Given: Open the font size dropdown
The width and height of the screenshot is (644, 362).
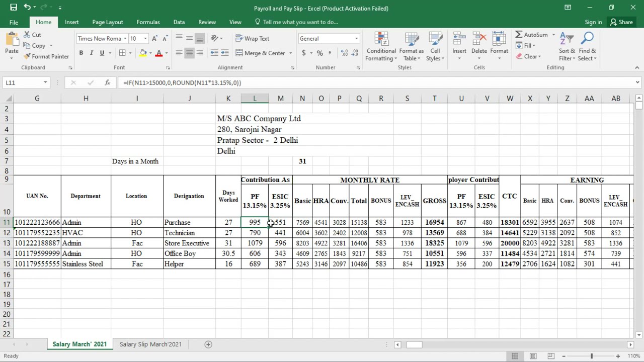Looking at the screenshot, I should [145, 39].
